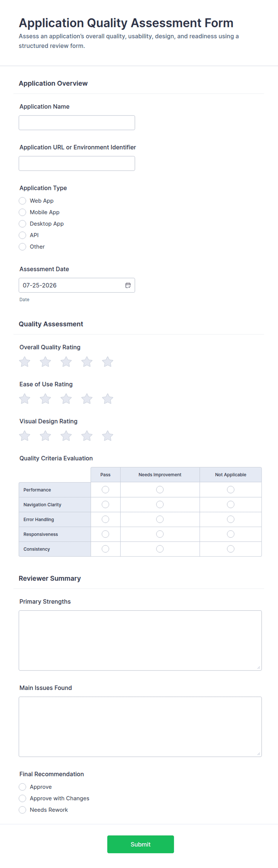Viewport: 278px width, 868px height.
Task: Set Overall Quality Rating to third star
Action: (66, 362)
